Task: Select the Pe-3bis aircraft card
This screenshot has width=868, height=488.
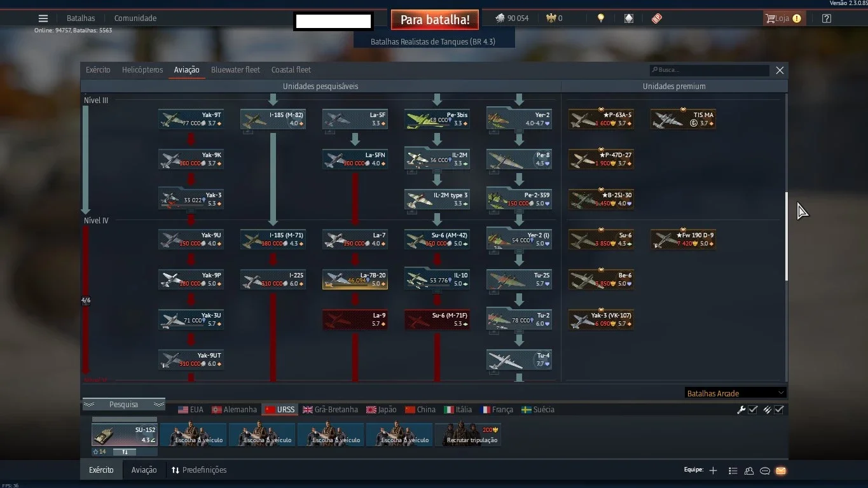Action: pos(437,119)
